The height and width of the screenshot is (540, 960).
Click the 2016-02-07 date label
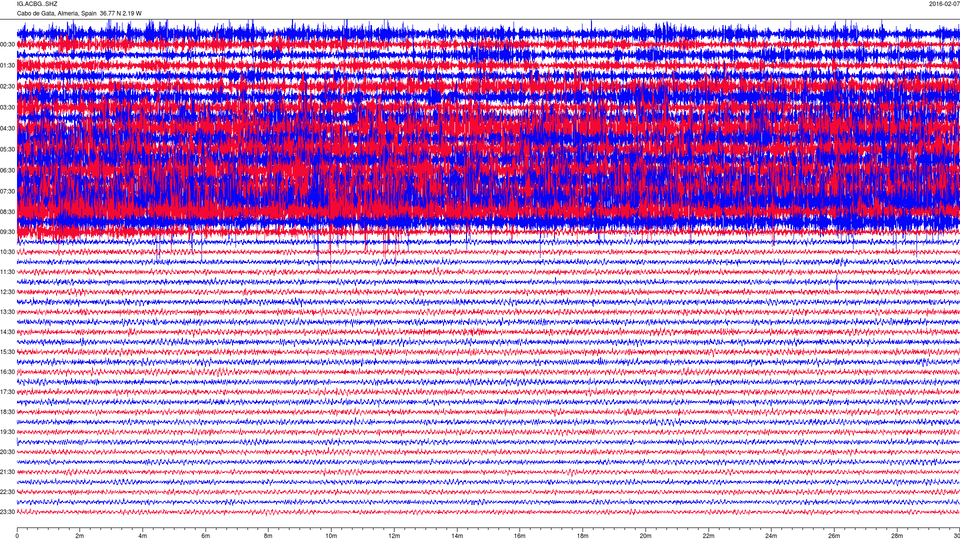point(944,4)
